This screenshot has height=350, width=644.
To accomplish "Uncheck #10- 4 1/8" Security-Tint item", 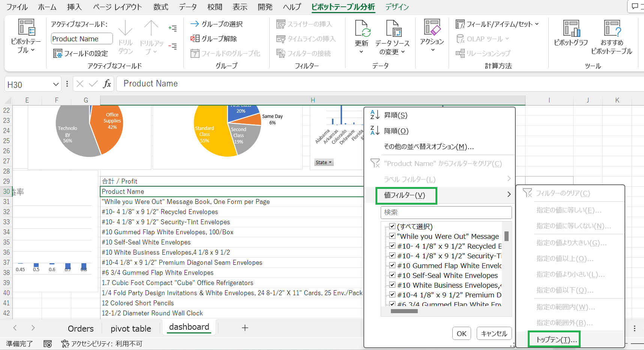I will click(x=392, y=256).
